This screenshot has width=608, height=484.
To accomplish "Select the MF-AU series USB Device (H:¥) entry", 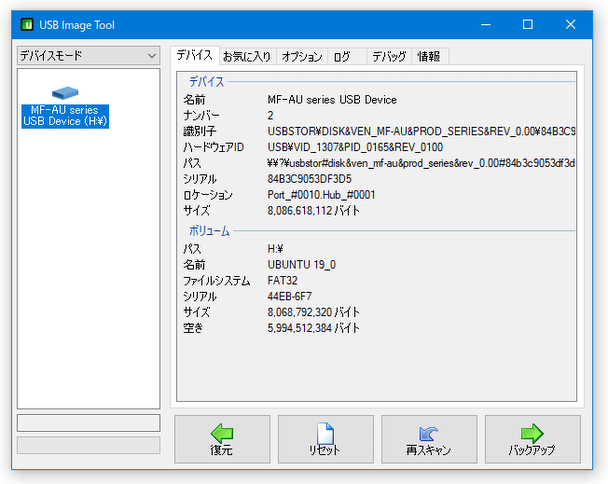I will pyautogui.click(x=65, y=116).
